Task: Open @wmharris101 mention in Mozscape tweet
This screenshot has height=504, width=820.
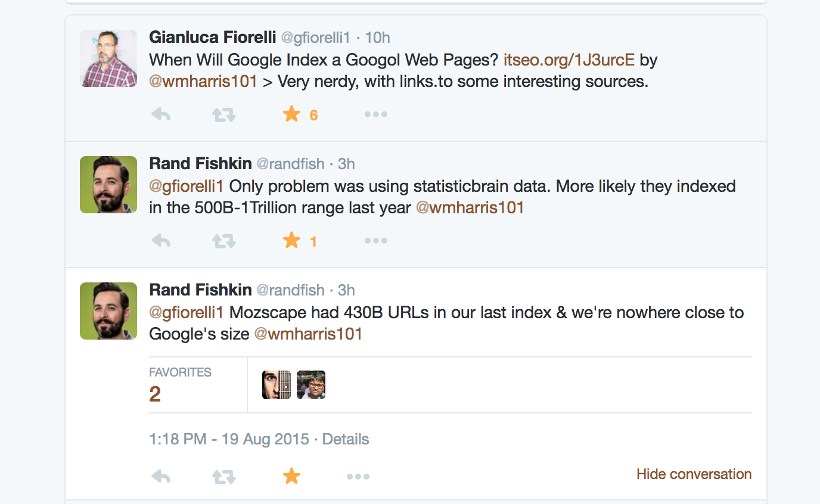Action: point(309,334)
